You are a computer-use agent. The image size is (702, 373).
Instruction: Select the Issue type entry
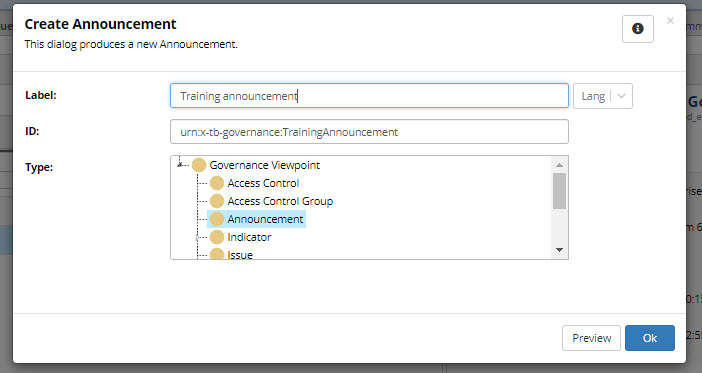pyautogui.click(x=240, y=254)
